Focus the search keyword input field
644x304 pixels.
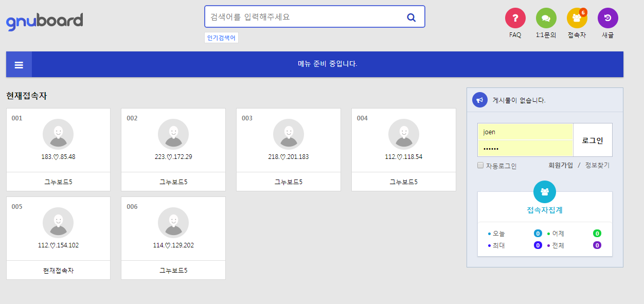[x=303, y=17]
